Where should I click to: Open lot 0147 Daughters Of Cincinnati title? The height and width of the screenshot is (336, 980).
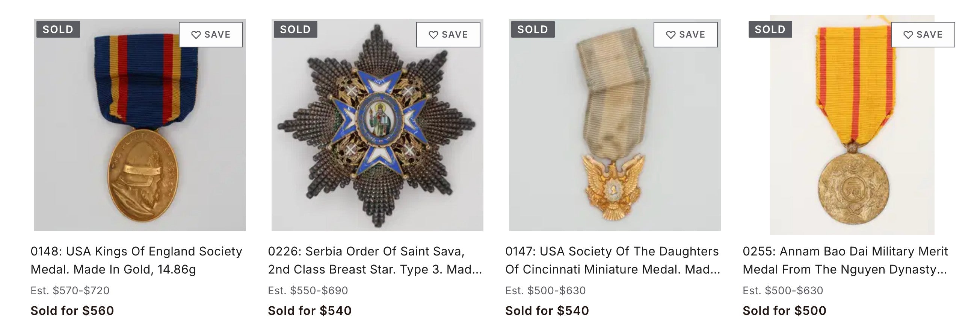coord(613,260)
